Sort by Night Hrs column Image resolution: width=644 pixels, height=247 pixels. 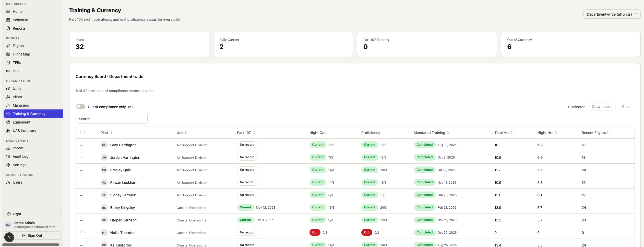coord(547,133)
